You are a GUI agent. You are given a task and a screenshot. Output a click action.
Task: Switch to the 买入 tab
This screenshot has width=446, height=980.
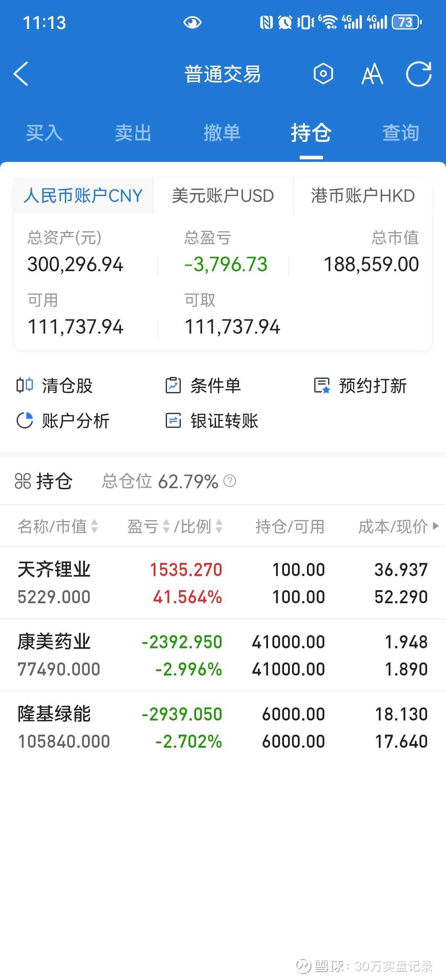click(44, 133)
